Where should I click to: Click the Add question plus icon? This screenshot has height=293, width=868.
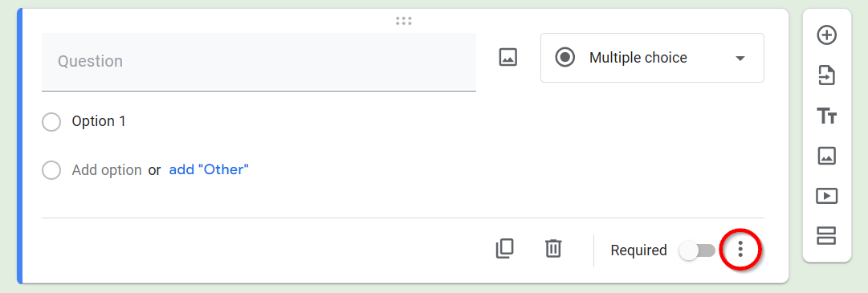click(826, 35)
